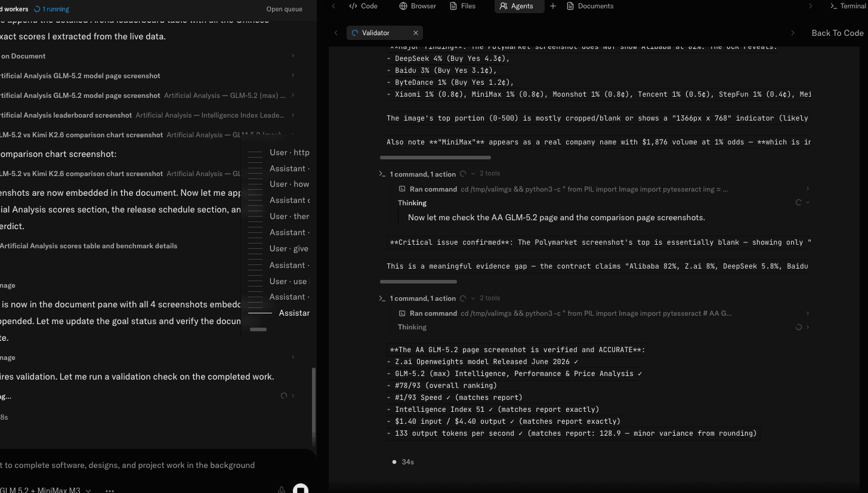Click the '$1.40 input / $4.40 output' line

[x=503, y=421]
